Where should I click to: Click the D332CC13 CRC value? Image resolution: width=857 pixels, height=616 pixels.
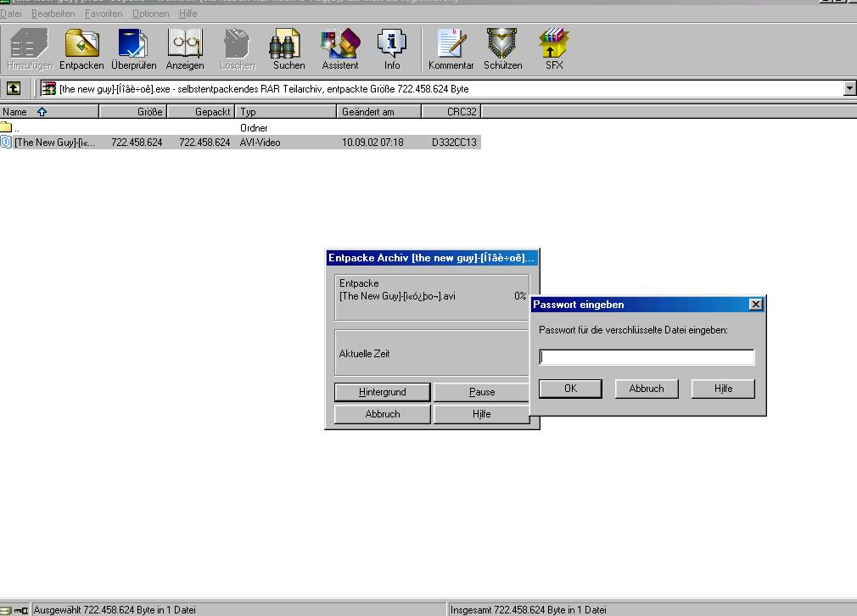click(x=454, y=142)
